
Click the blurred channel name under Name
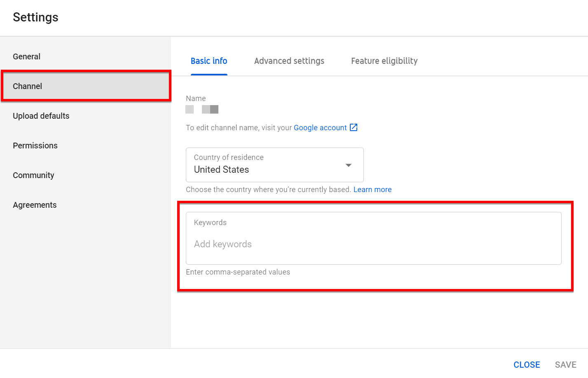click(202, 109)
